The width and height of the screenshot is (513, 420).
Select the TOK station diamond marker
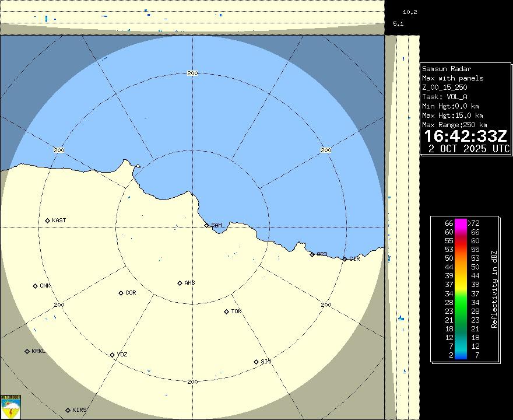click(226, 311)
